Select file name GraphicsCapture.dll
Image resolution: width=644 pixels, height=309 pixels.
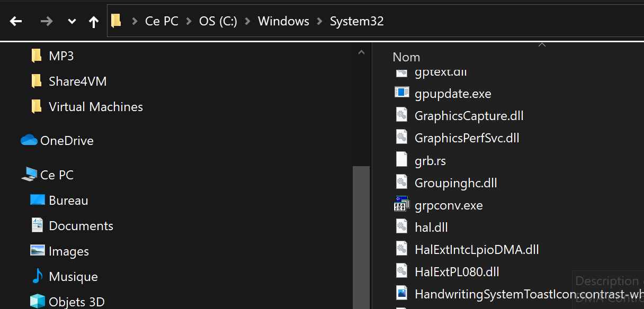pos(469,116)
